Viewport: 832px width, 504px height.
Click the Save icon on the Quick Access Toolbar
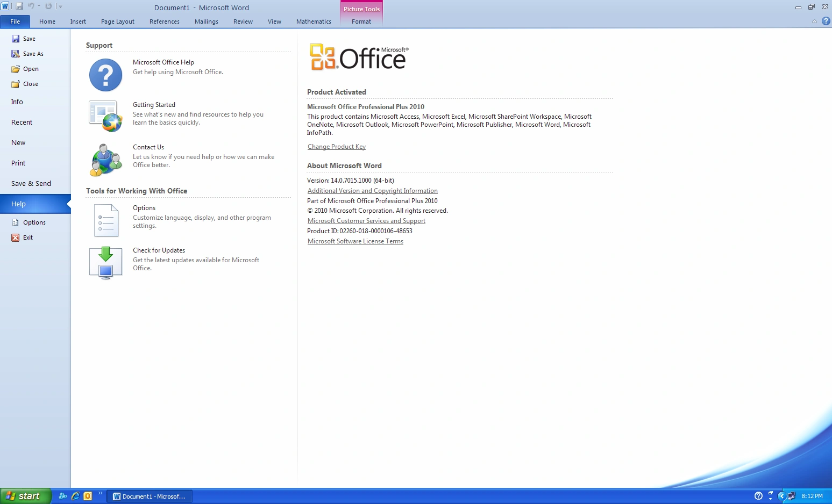pos(20,5)
